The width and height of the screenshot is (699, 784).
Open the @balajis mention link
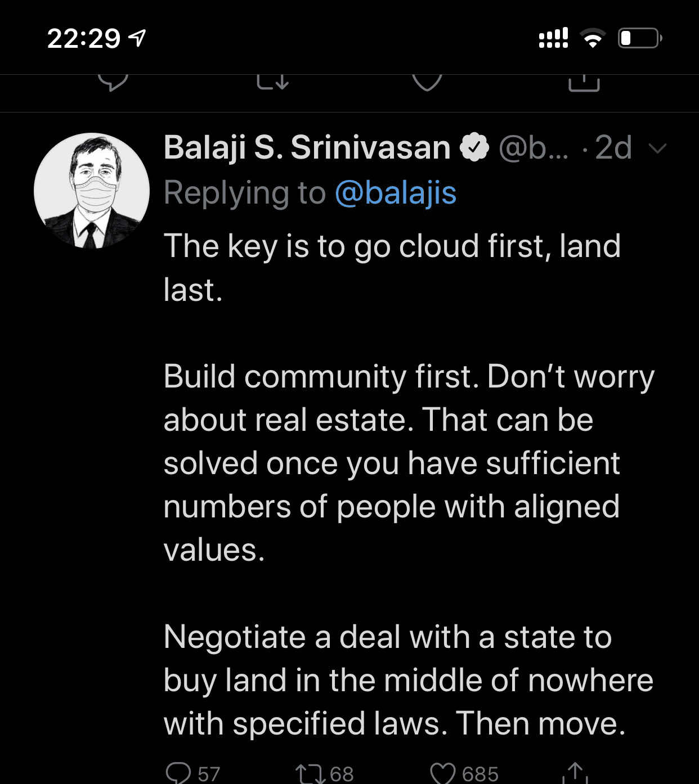(396, 193)
